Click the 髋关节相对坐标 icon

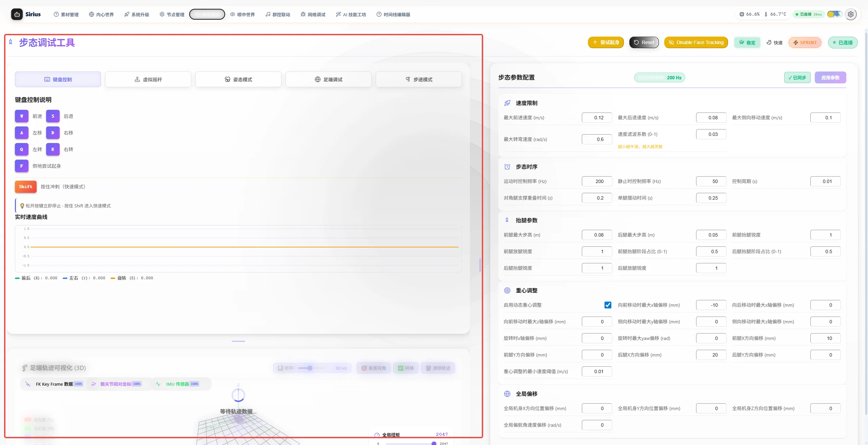94,384
